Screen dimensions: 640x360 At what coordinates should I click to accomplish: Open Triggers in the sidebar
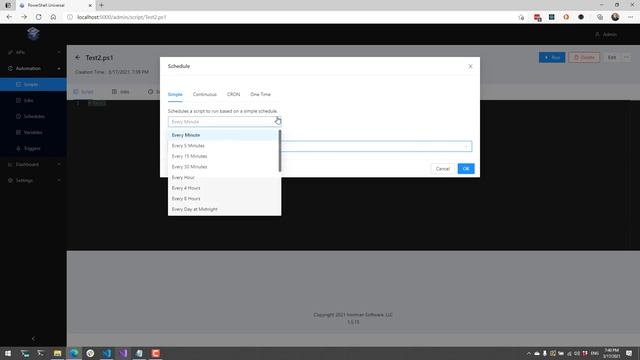point(33,149)
